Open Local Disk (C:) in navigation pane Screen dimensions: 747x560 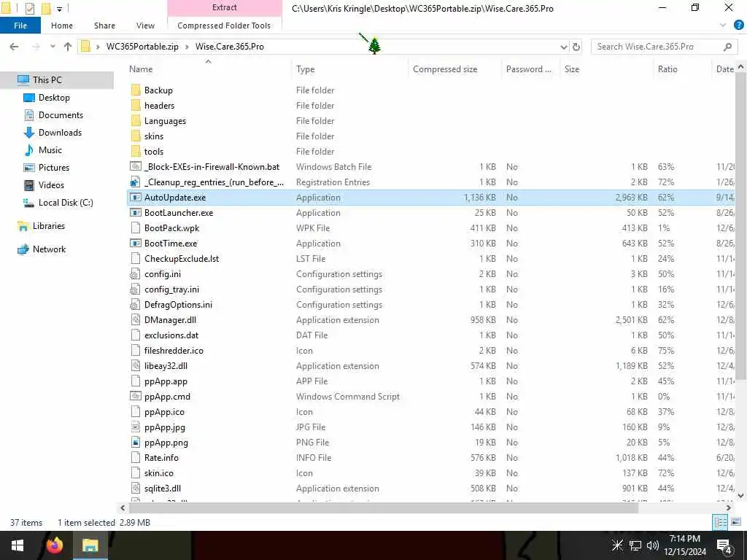click(66, 203)
